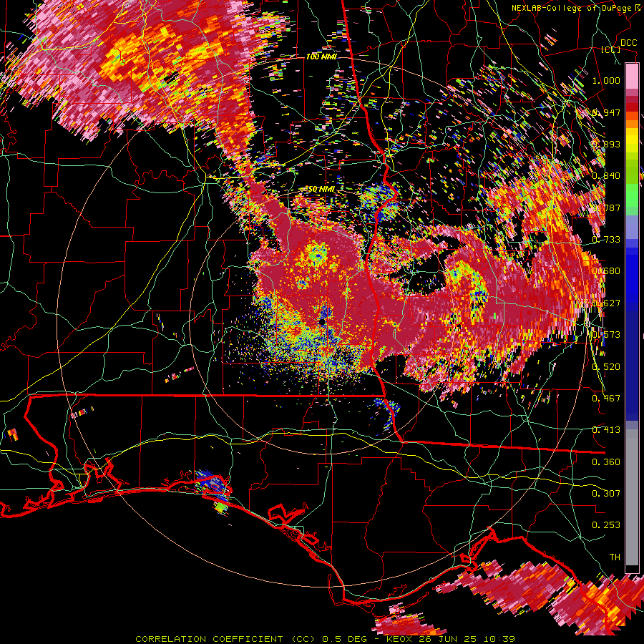Select the 1.000 scale value

pos(606,80)
